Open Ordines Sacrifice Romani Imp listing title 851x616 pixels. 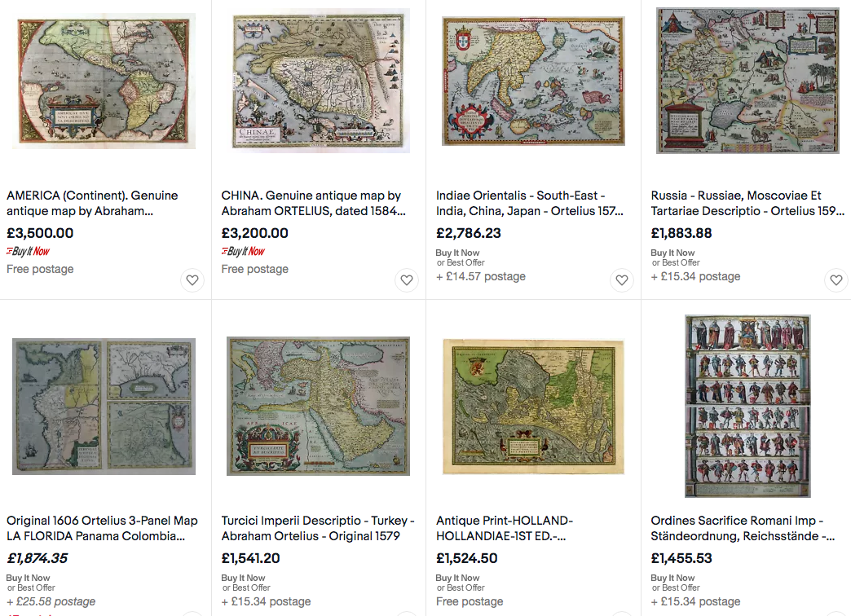[x=743, y=528]
